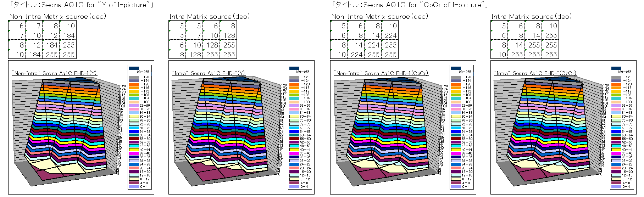Click the "Non-Intra" Sedna Aq1C FHD-I(Y) chart title
Screen dimensions: 644x197
coord(54,73)
